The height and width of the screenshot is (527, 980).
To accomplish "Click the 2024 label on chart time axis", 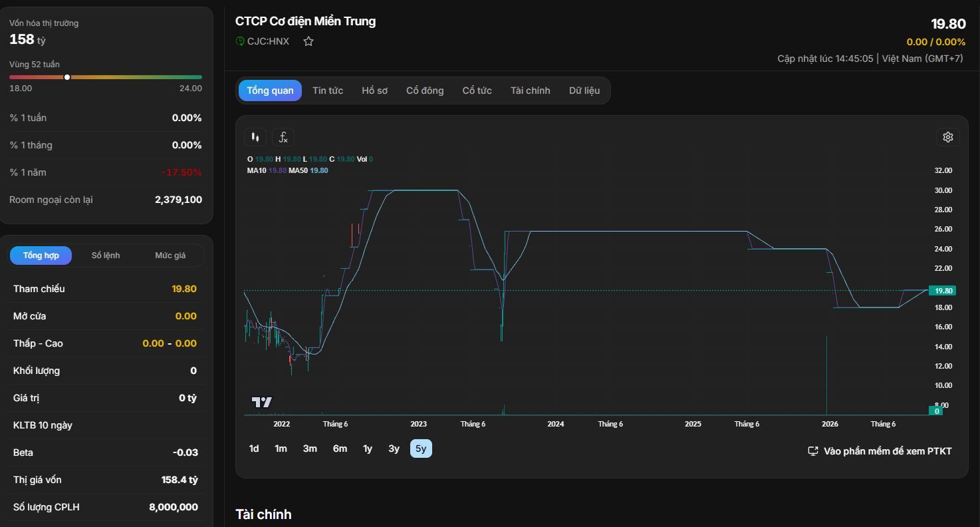I will tap(556, 424).
